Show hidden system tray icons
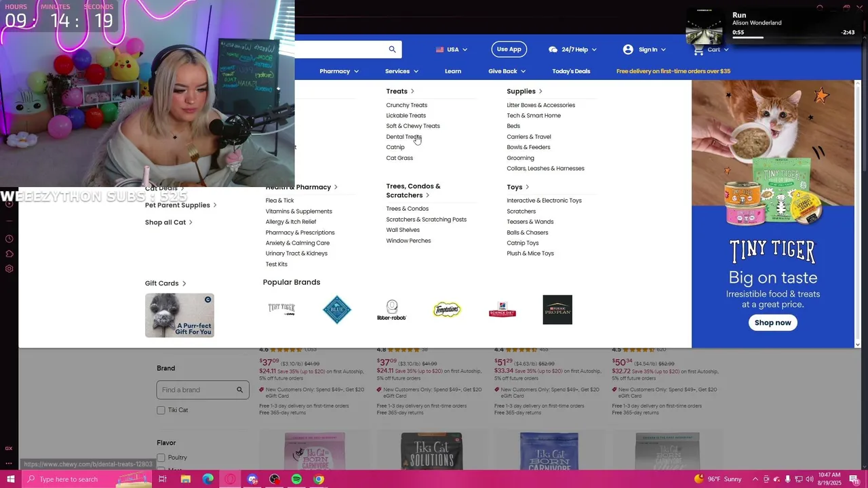868x488 pixels. pyautogui.click(x=755, y=479)
